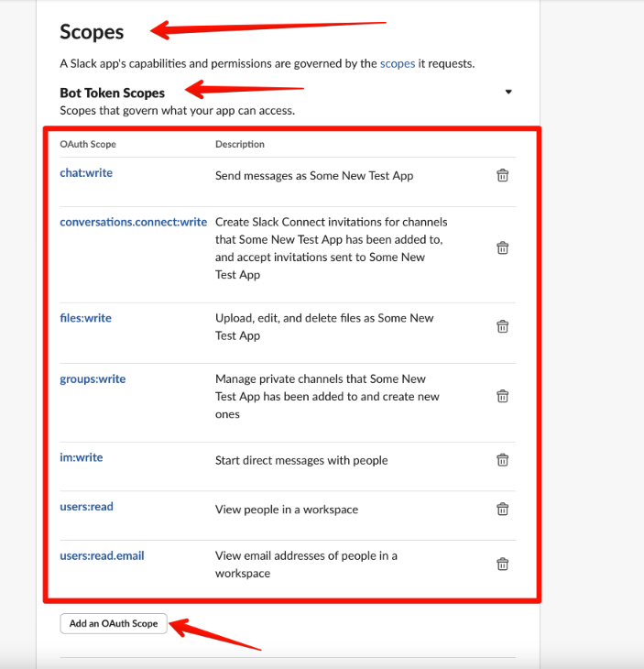Click trash icon beside users:read

point(502,510)
